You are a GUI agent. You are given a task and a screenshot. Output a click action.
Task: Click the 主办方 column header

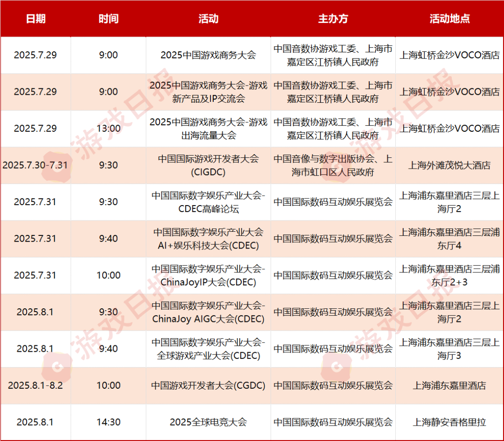(x=333, y=19)
